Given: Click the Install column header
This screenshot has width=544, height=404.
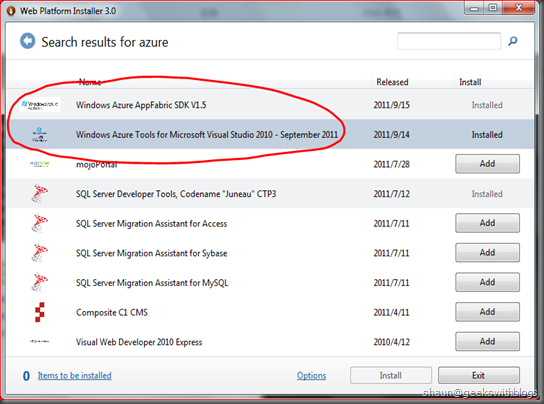Looking at the screenshot, I should (470, 82).
